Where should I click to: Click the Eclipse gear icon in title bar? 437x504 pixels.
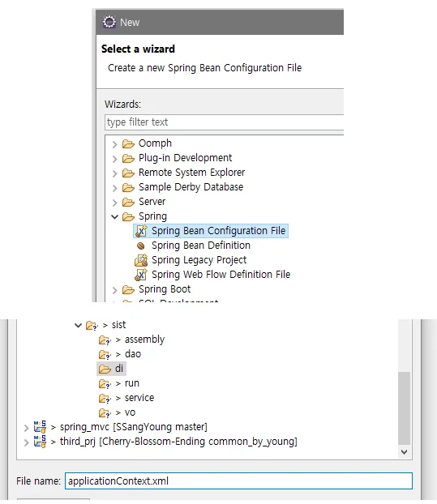(109, 22)
